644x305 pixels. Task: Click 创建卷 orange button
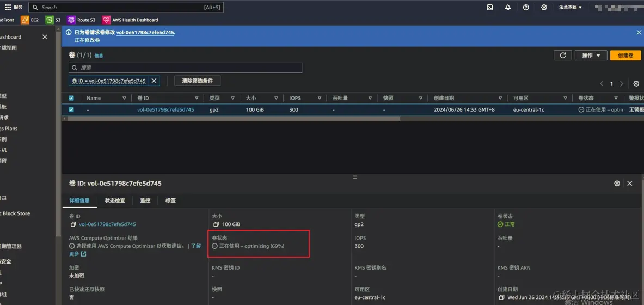pyautogui.click(x=625, y=56)
